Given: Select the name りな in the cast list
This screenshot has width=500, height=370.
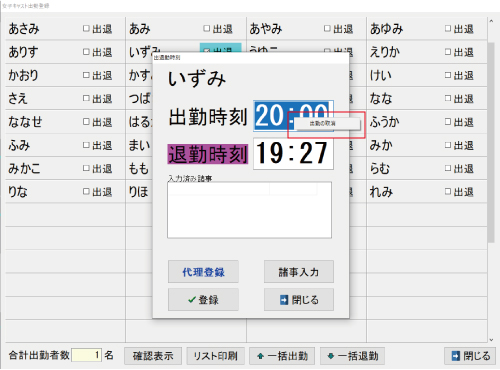Looking at the screenshot, I should tap(18, 192).
